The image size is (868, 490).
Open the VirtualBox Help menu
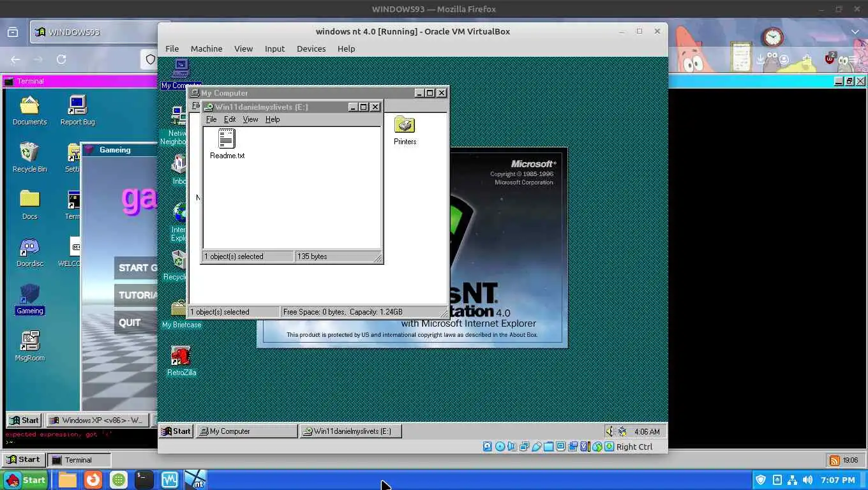tap(346, 48)
